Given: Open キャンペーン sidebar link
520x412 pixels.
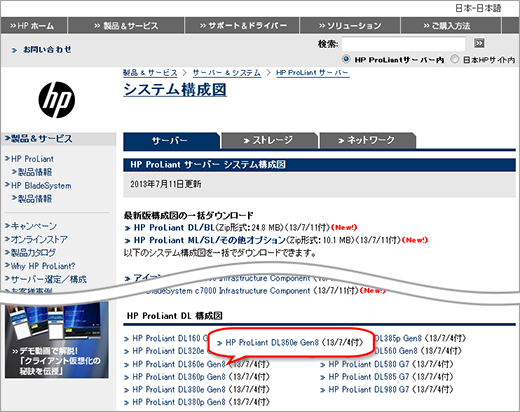Looking at the screenshot, I should click(x=34, y=226).
